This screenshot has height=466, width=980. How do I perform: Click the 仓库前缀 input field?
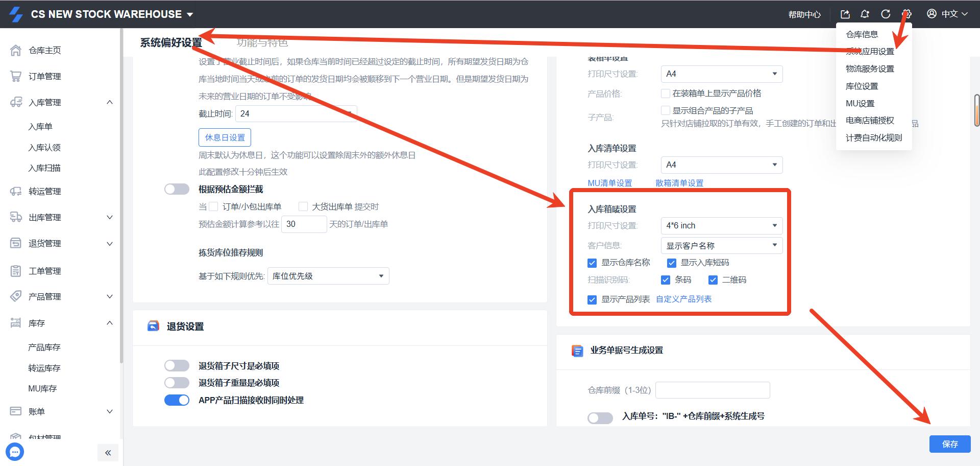[x=712, y=390]
